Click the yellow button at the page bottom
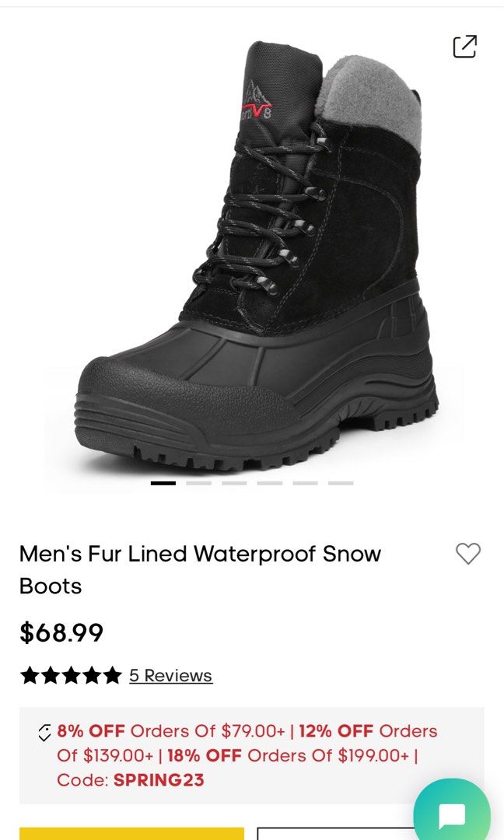 pos(131,834)
